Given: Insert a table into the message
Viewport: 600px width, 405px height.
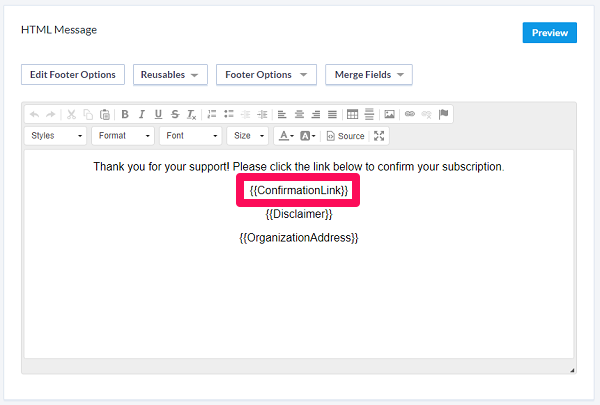Looking at the screenshot, I should click(x=352, y=114).
